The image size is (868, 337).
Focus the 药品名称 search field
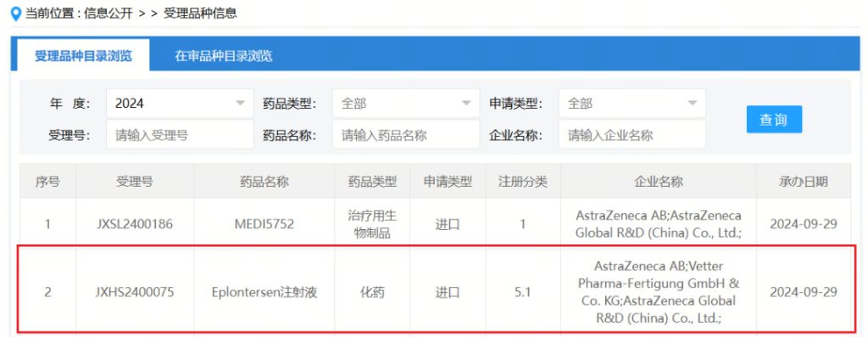point(406,135)
